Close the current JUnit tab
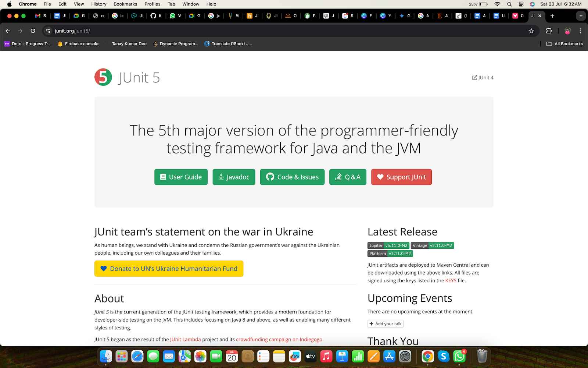This screenshot has height=368, width=588. 540,16
